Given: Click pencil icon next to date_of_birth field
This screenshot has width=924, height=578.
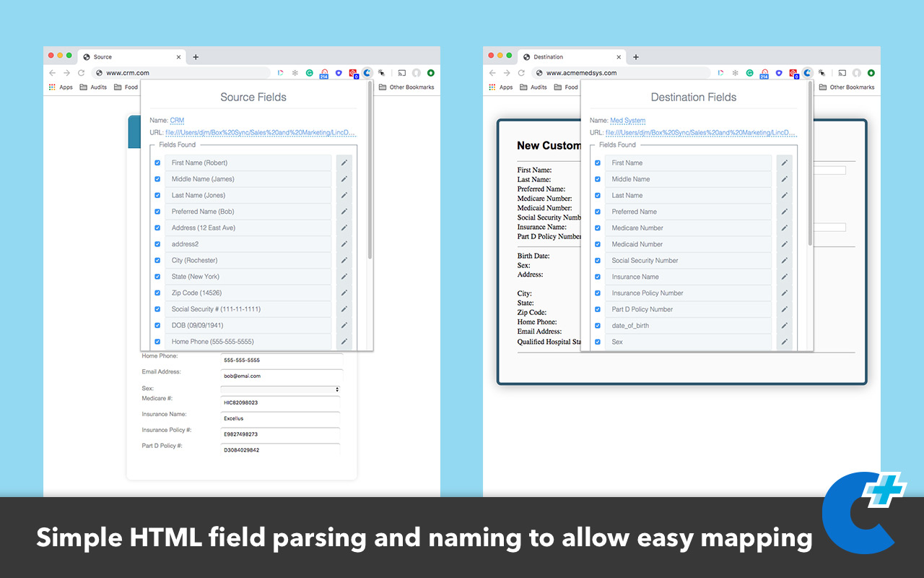Looking at the screenshot, I should tap(784, 325).
